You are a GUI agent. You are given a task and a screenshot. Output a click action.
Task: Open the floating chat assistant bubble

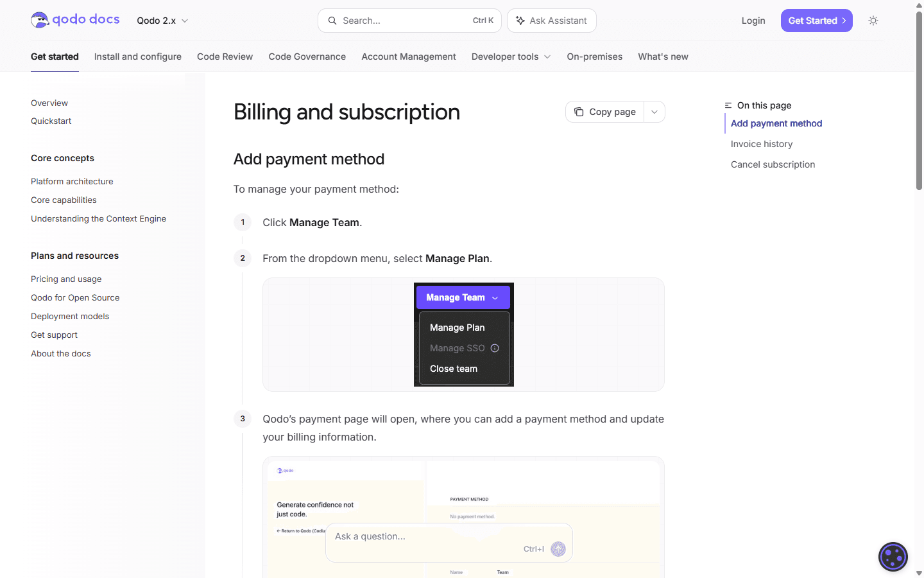893,557
